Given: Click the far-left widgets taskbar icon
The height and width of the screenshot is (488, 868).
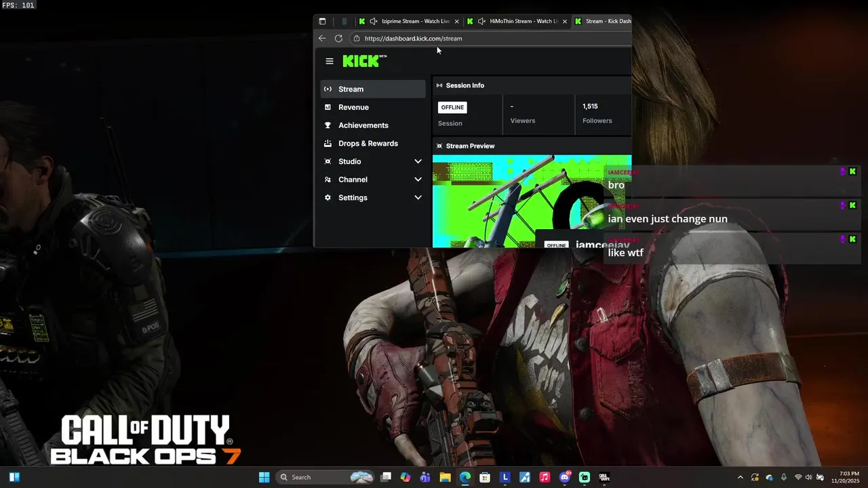Looking at the screenshot, I should (14, 477).
